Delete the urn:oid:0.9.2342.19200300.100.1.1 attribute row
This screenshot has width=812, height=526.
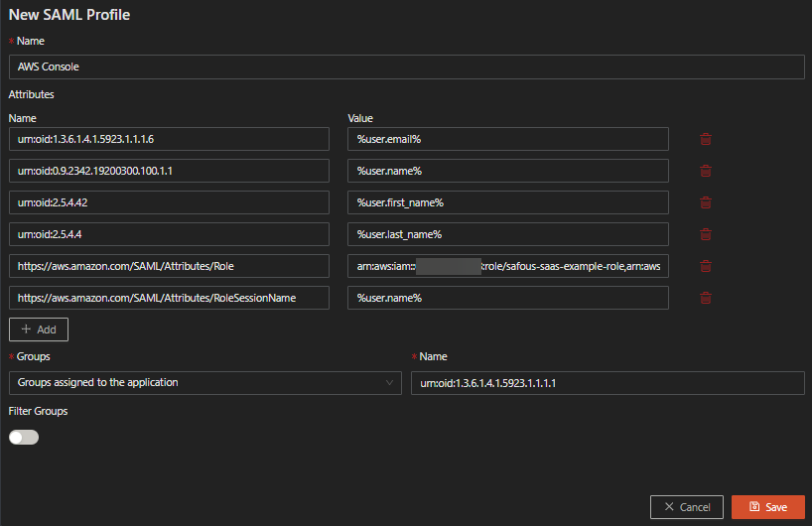pyautogui.click(x=706, y=171)
